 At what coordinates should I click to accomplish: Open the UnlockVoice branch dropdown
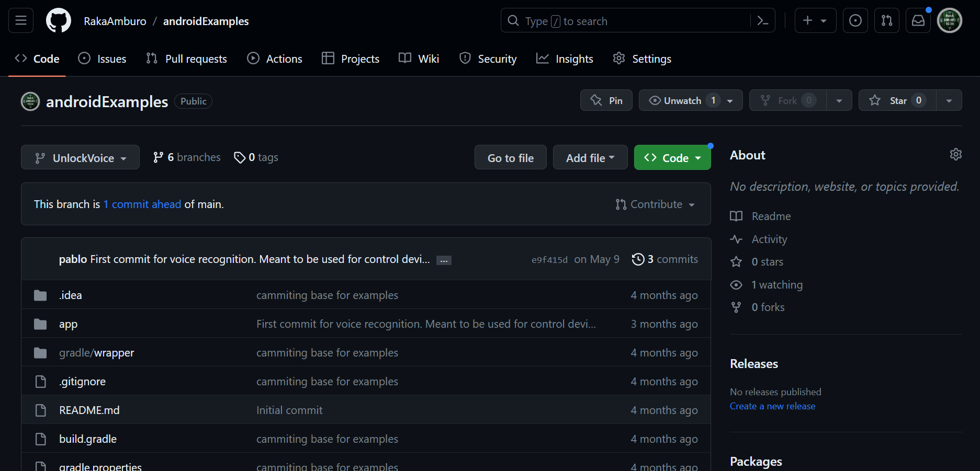point(80,157)
